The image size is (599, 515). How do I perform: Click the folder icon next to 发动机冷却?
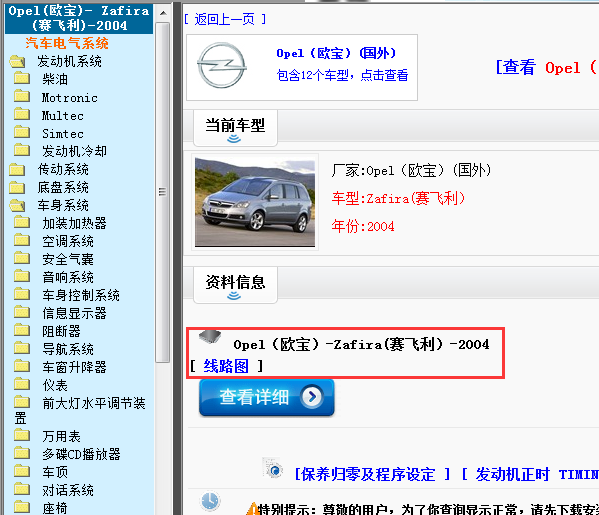click(x=22, y=150)
